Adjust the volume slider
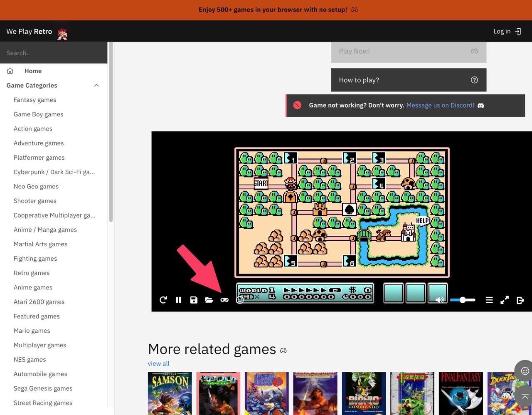Viewport: 532px width, 415px height. 463,300
